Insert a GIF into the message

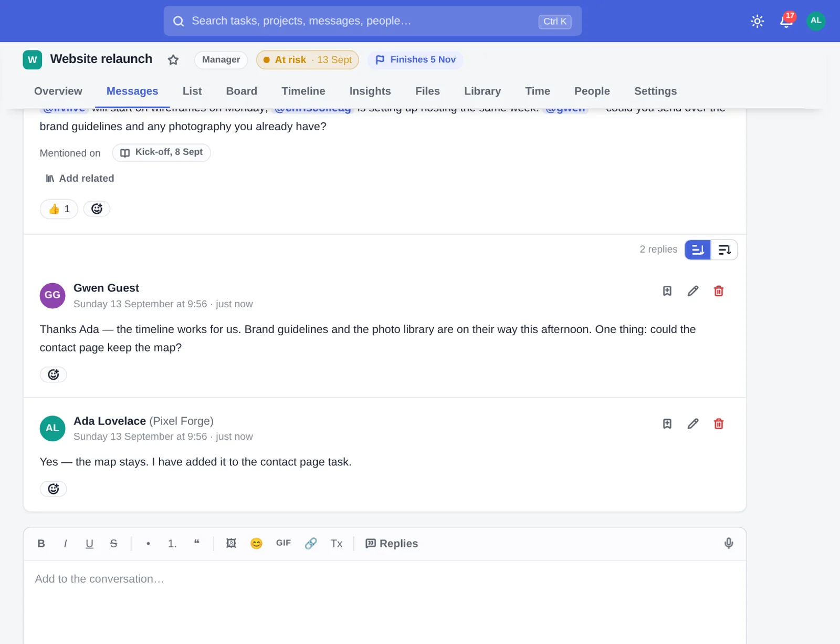[x=283, y=544]
